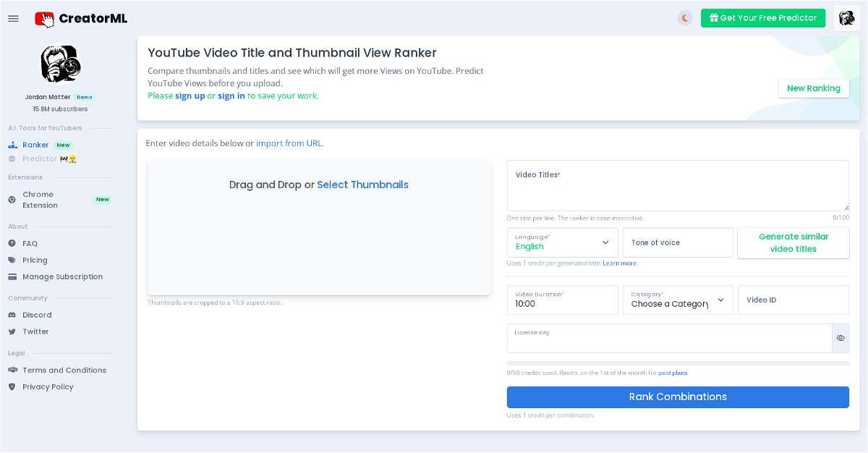868x453 pixels.
Task: Click the Twitter bird icon
Action: [12, 331]
